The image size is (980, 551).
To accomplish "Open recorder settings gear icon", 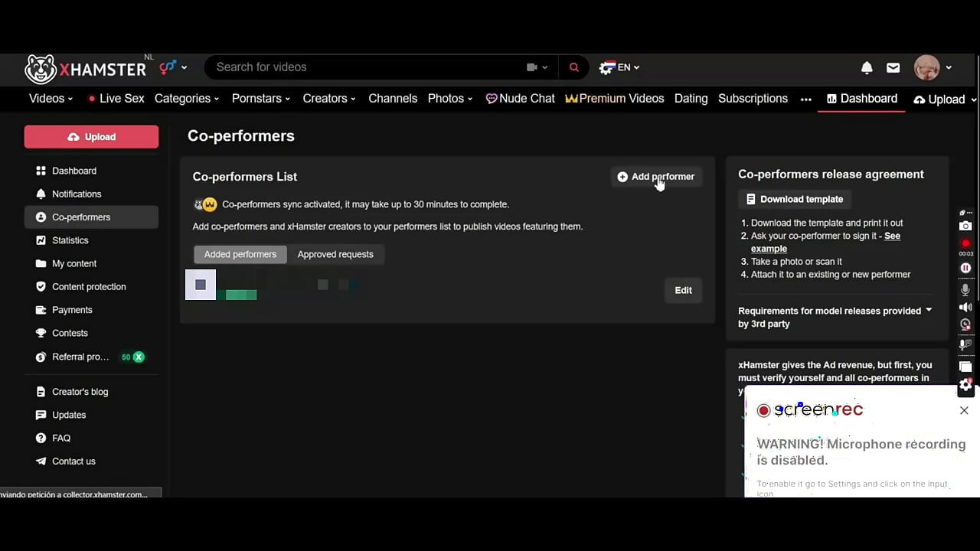I will (965, 386).
